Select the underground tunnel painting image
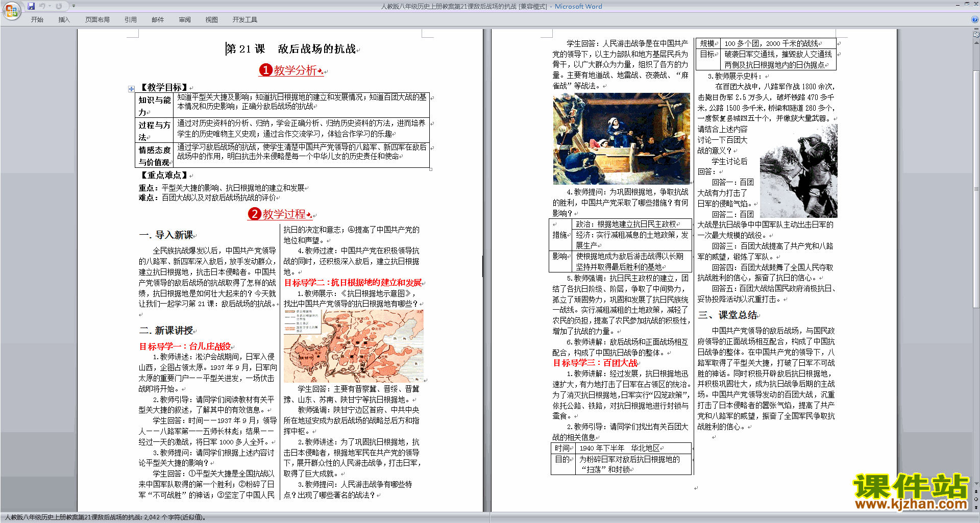This screenshot has width=980, height=523. point(621,139)
